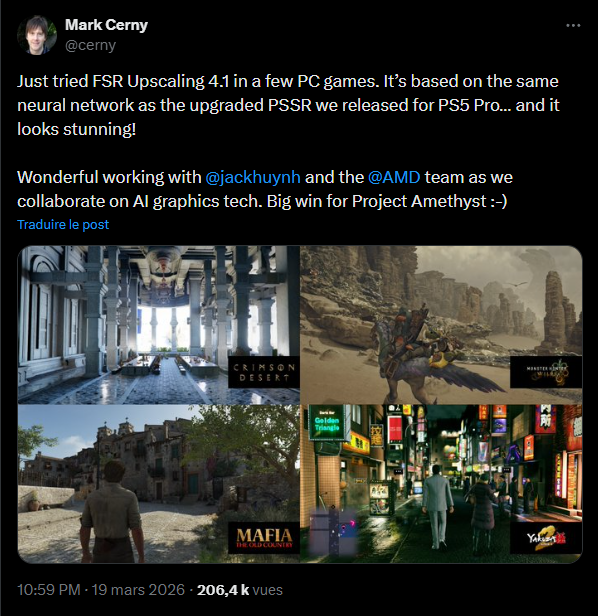The width and height of the screenshot is (598, 616).
Task: Open the Mark Cerny display name
Action: click(x=106, y=25)
